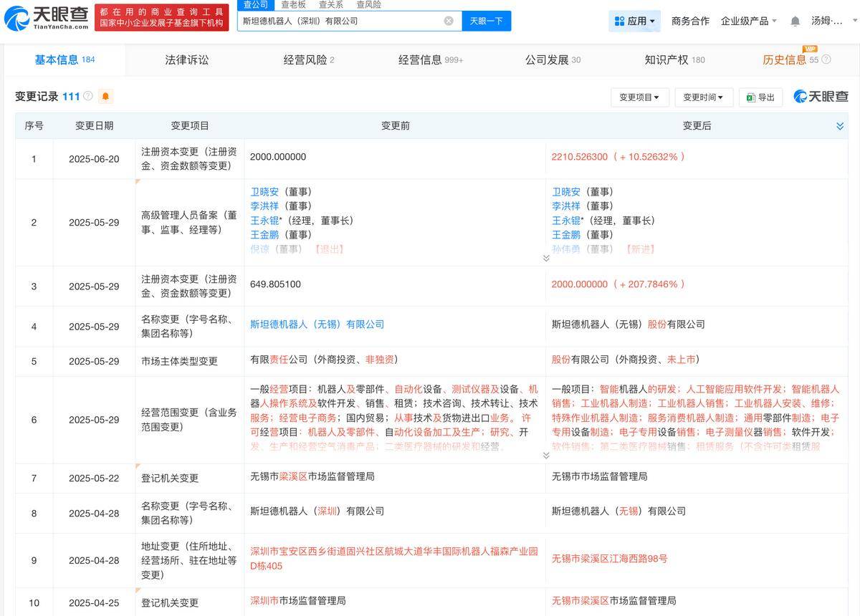Select 斯坦德机器人（无锡）股份有限公司 text in row 4
Viewport: 860px width, 616px height.
coord(629,324)
